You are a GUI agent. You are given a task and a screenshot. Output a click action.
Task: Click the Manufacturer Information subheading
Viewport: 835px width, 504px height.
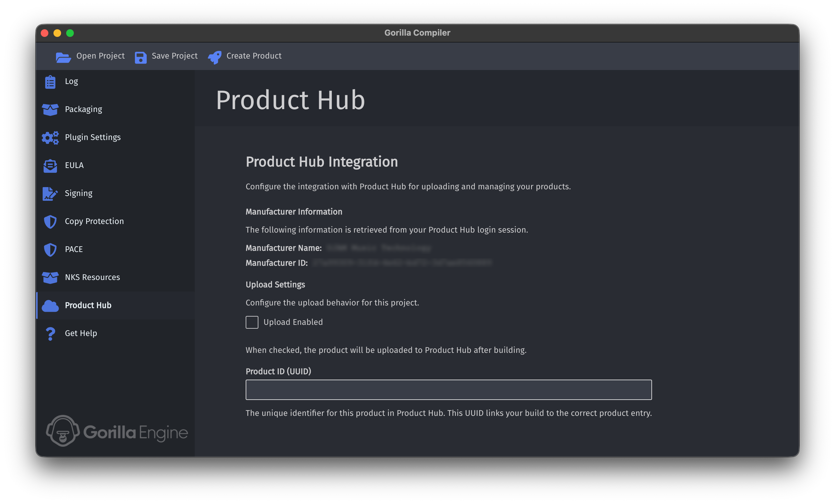pos(294,212)
